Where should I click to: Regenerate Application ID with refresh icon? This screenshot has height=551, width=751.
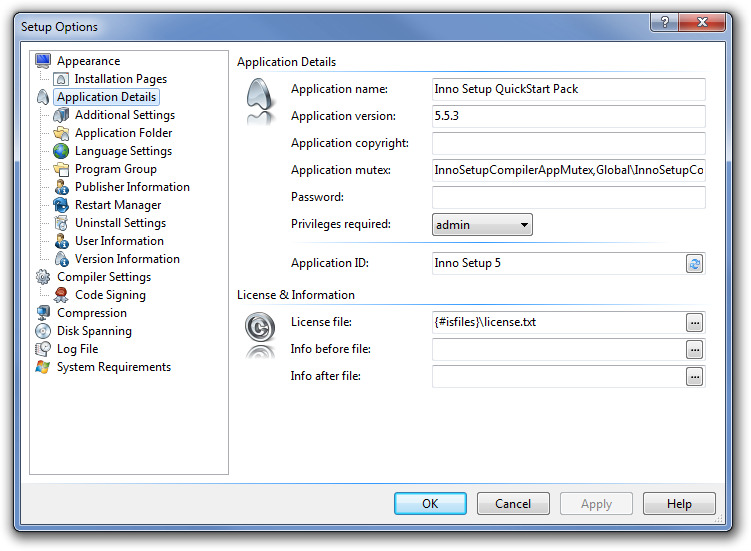695,264
